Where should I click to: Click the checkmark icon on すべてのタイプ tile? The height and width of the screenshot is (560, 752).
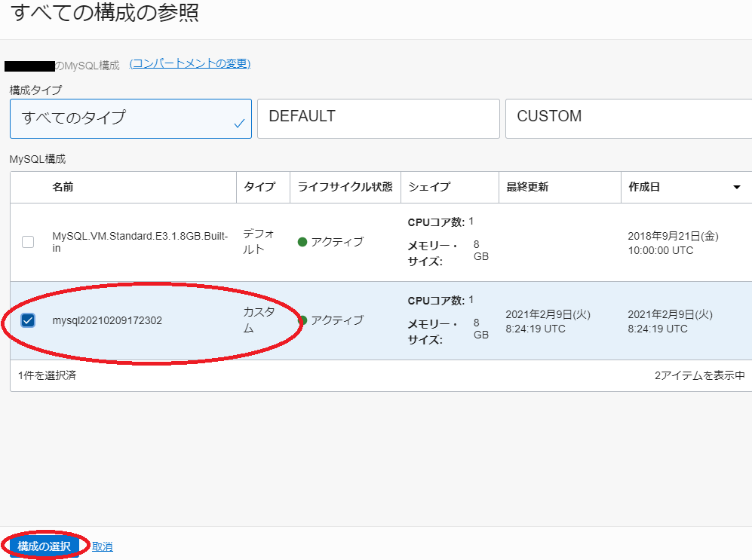coord(239,124)
